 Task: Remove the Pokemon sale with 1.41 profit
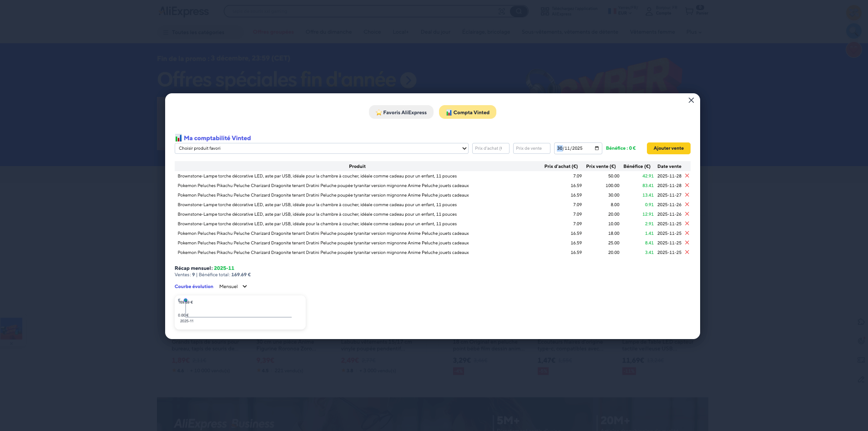point(687,233)
